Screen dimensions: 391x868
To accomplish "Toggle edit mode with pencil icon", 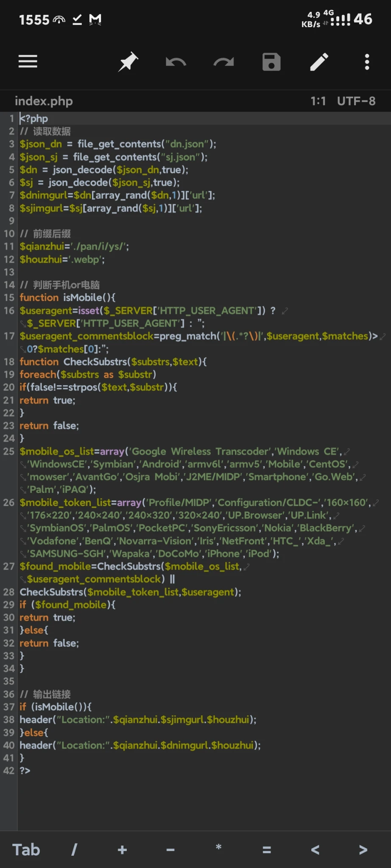I will tap(319, 62).
